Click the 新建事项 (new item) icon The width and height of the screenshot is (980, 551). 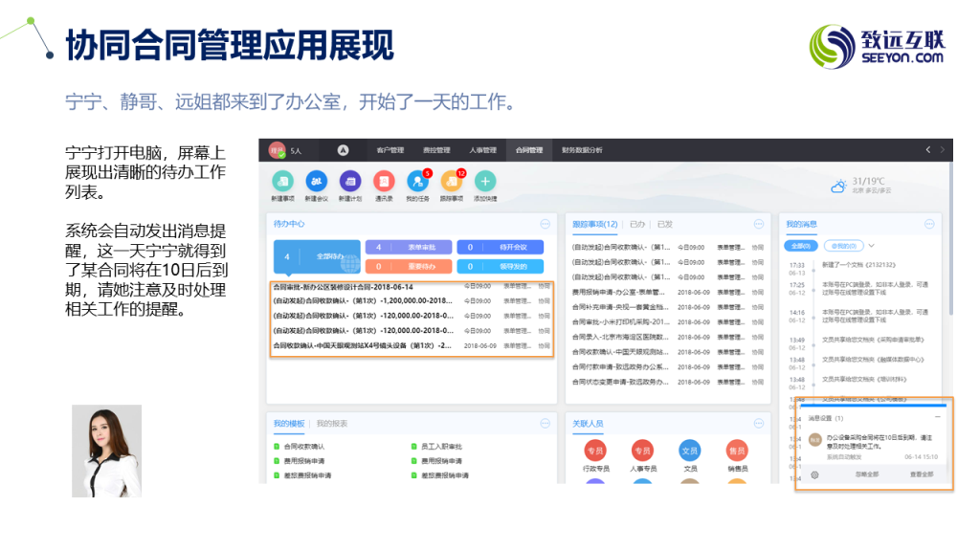(x=281, y=182)
